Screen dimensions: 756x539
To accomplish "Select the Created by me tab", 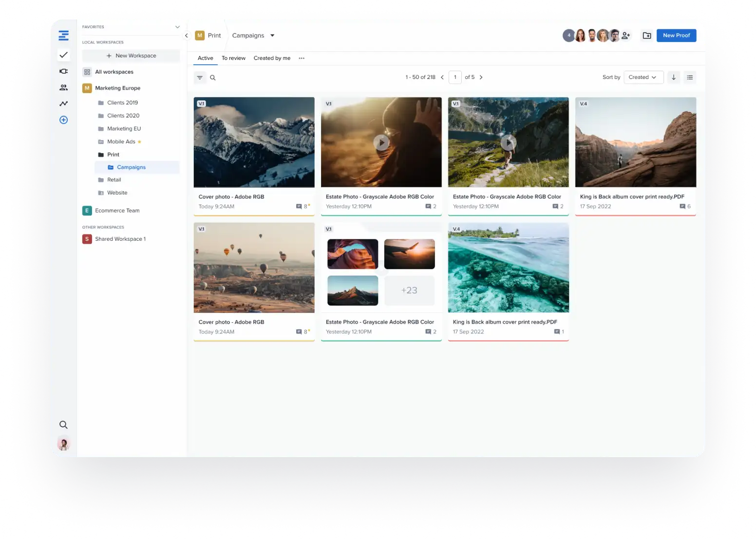I will (x=272, y=58).
